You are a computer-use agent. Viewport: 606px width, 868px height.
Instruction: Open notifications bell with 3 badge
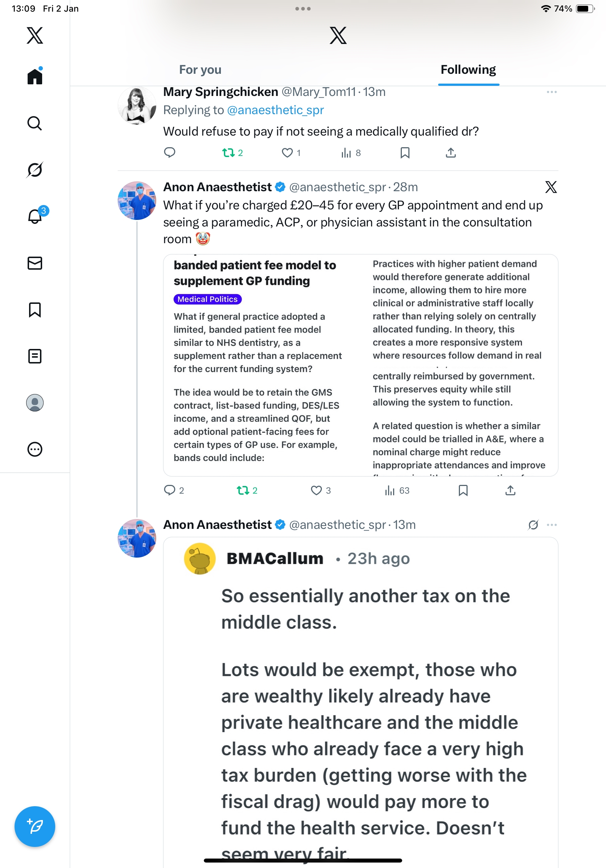pos(35,216)
